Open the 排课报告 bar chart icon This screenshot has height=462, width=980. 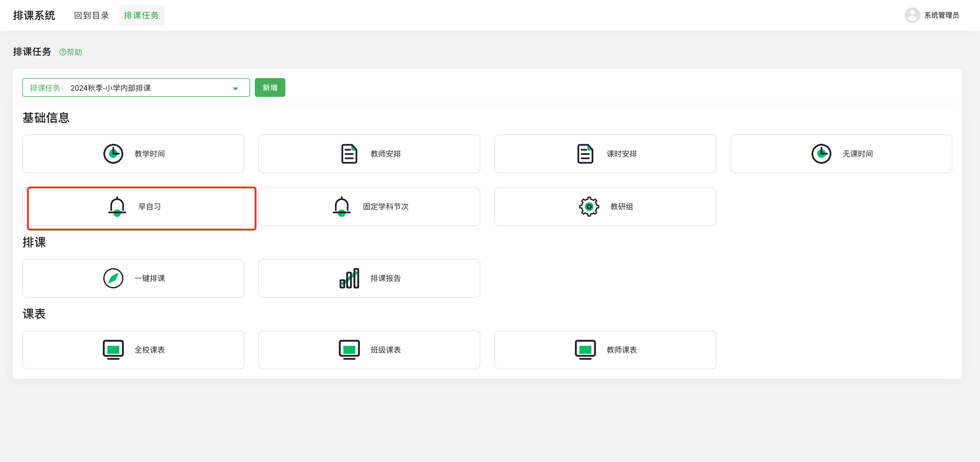349,278
